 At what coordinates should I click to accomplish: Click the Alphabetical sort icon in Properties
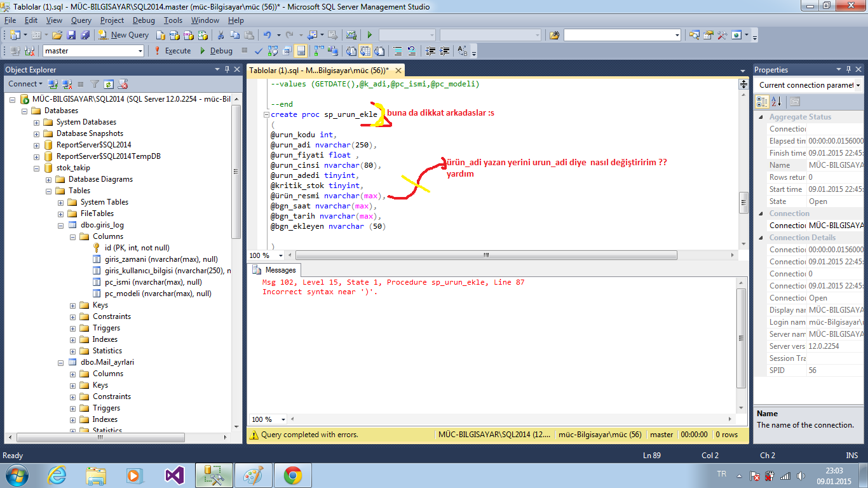pyautogui.click(x=776, y=102)
